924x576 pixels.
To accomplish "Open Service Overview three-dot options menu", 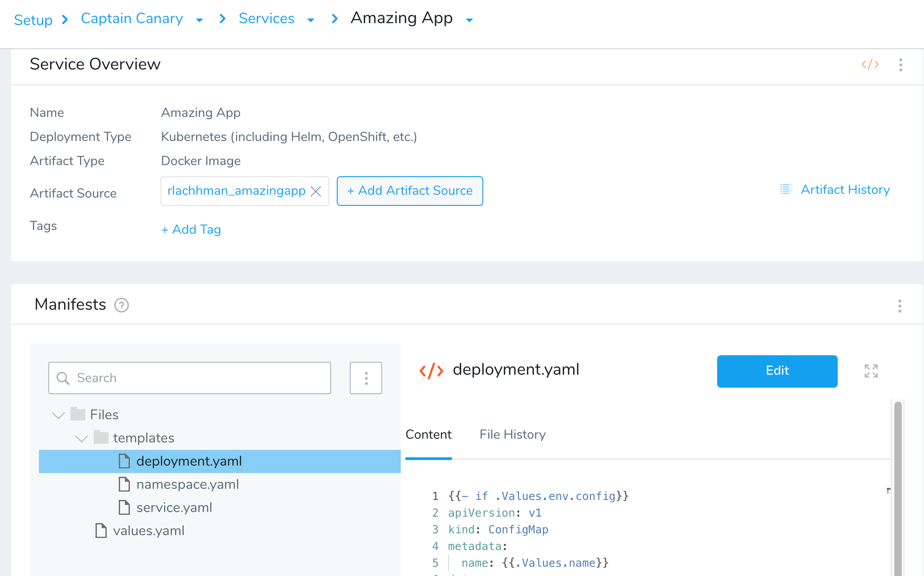I will (900, 64).
